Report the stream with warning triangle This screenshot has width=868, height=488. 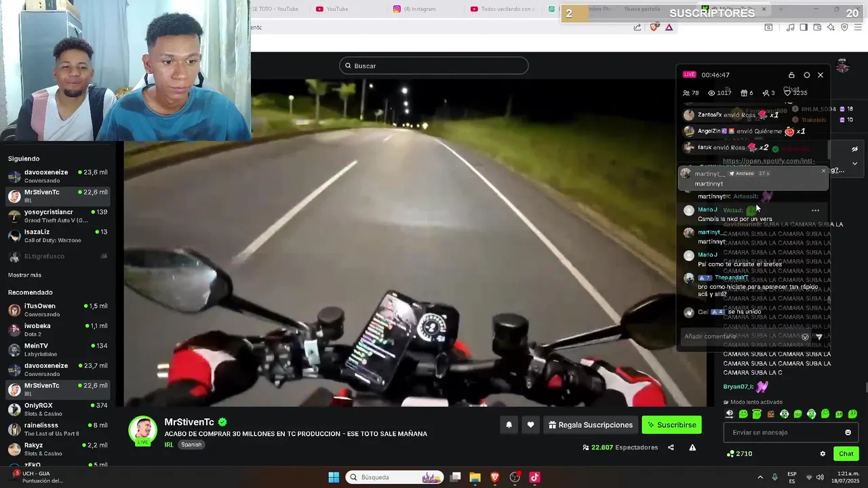tap(692, 447)
